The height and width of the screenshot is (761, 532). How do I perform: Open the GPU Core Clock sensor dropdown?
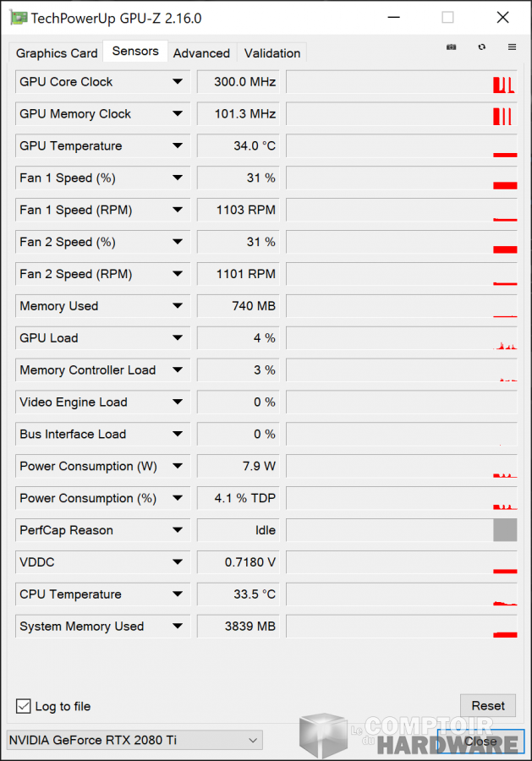[178, 81]
